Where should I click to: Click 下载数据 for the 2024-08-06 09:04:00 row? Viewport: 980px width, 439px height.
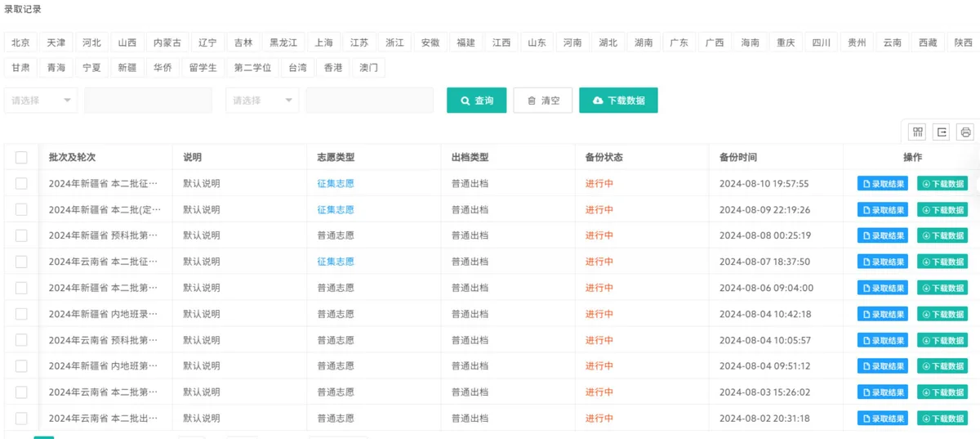[942, 289]
